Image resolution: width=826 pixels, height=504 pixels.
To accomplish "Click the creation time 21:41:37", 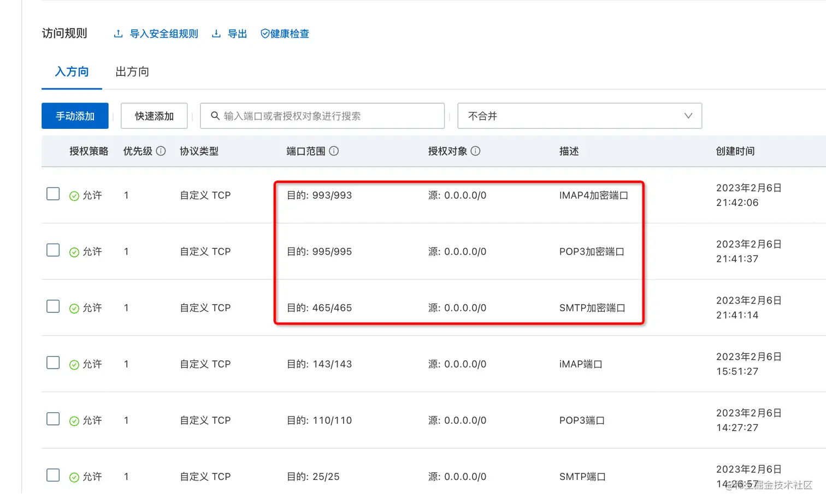I will point(737,259).
